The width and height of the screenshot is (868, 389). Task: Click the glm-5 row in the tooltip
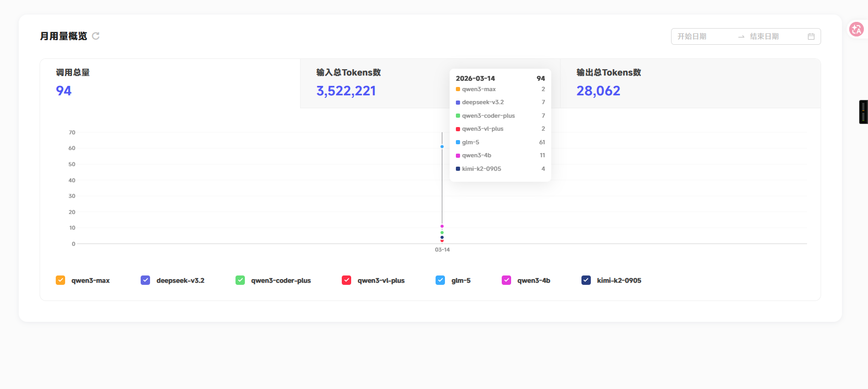(500, 143)
